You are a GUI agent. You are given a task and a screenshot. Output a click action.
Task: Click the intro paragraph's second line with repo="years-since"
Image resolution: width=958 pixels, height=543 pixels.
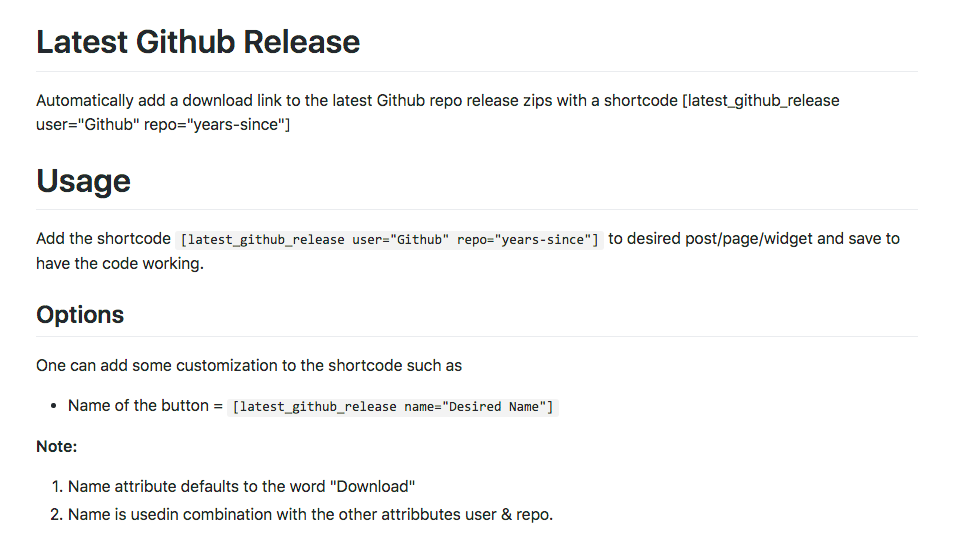coord(163,126)
